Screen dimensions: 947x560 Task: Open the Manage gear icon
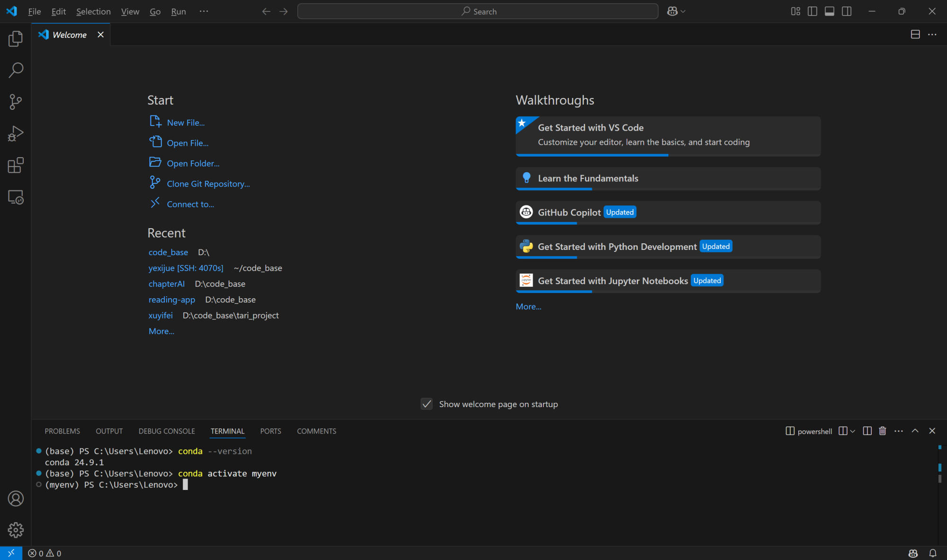coord(16,530)
